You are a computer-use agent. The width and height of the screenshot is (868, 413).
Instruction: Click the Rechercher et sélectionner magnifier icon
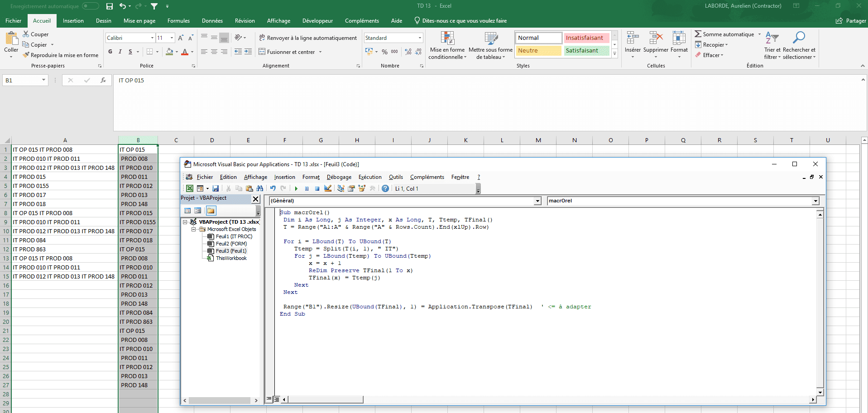[x=799, y=38]
